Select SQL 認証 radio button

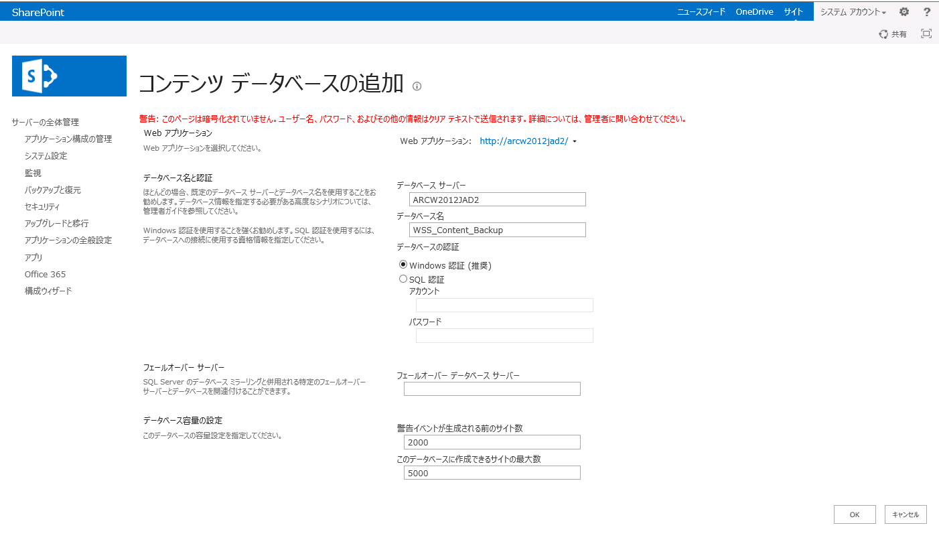point(403,279)
